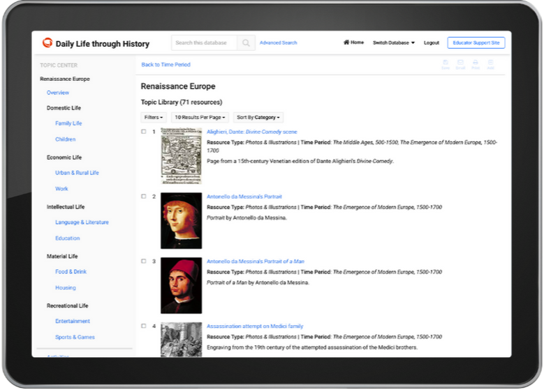This screenshot has height=392, width=544.
Task: Open the Sports & Games topic
Action: tap(75, 337)
